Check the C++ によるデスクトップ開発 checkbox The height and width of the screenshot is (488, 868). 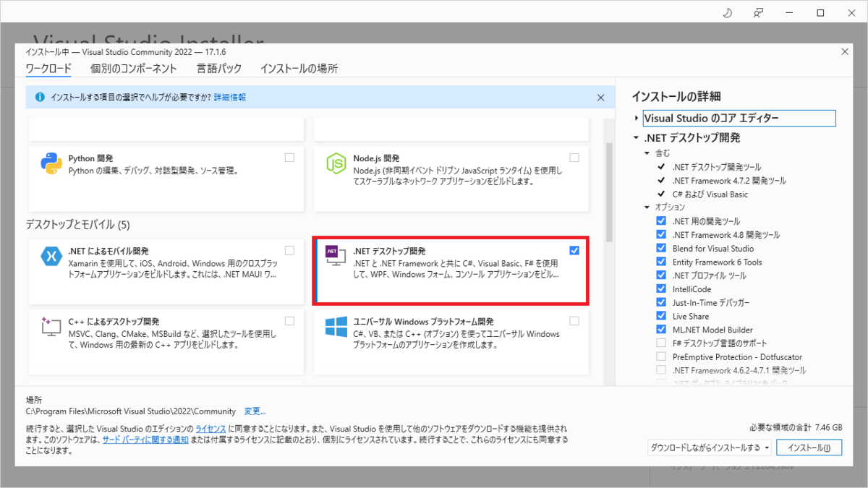[x=290, y=321]
